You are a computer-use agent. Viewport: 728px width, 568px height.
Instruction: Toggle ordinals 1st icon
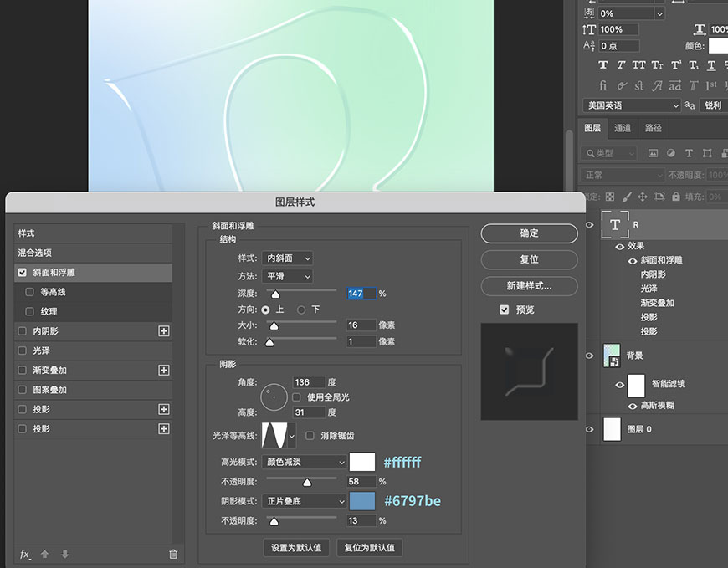710,85
